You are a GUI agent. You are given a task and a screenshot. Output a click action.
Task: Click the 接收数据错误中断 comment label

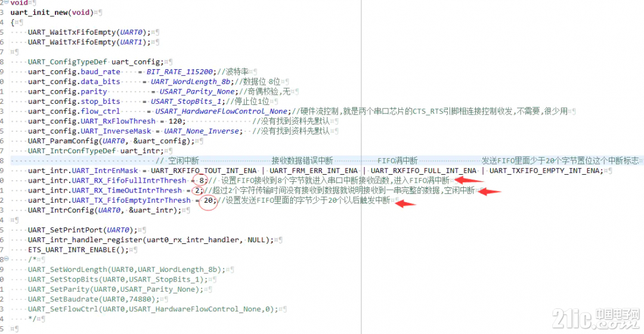coord(302,160)
